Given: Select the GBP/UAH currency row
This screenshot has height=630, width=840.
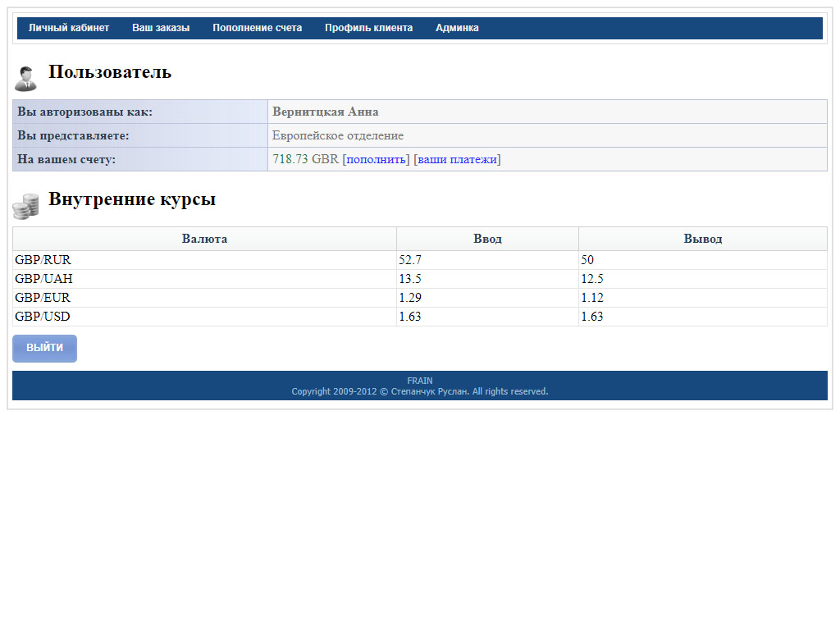Looking at the screenshot, I should pyautogui.click(x=420, y=279).
